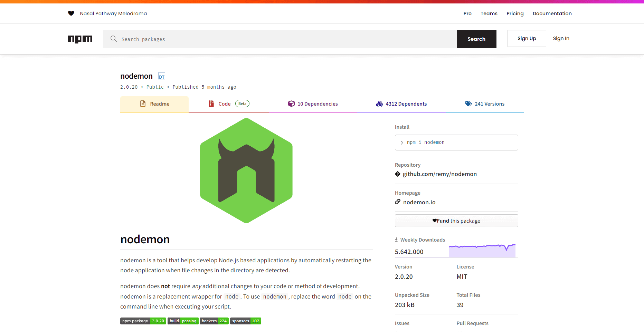
Task: Open the npm logo home link
Action: pyautogui.click(x=80, y=39)
